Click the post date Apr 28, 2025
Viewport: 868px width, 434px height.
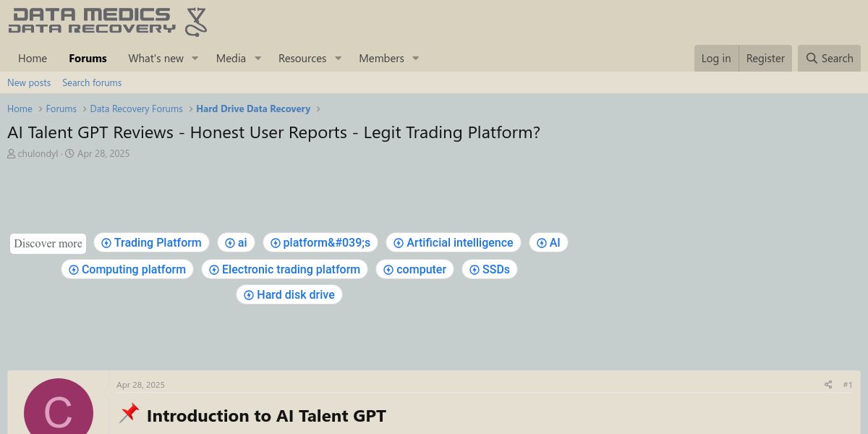click(140, 385)
